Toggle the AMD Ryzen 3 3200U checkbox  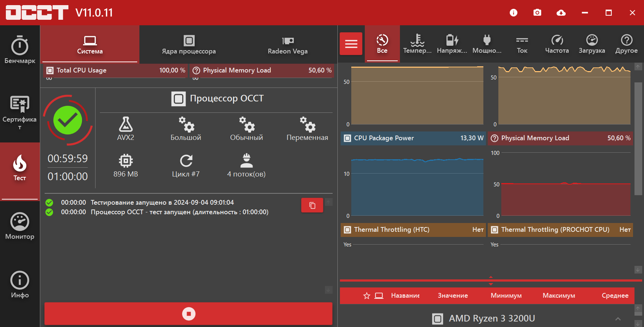click(x=438, y=319)
